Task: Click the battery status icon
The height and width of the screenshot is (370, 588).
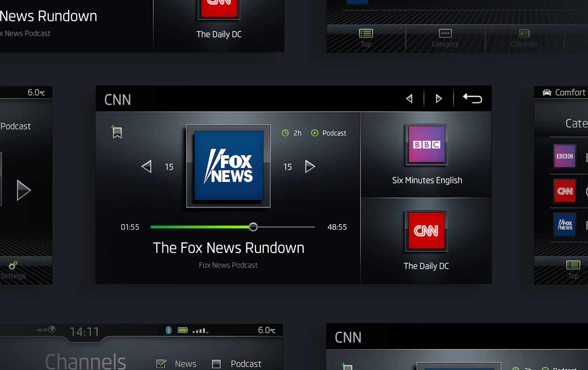Action: click(183, 330)
